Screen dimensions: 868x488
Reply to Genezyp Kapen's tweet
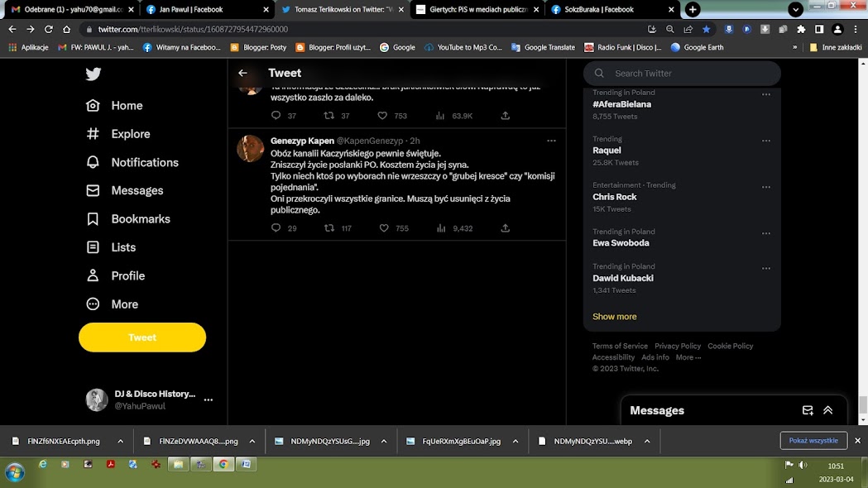pos(276,228)
